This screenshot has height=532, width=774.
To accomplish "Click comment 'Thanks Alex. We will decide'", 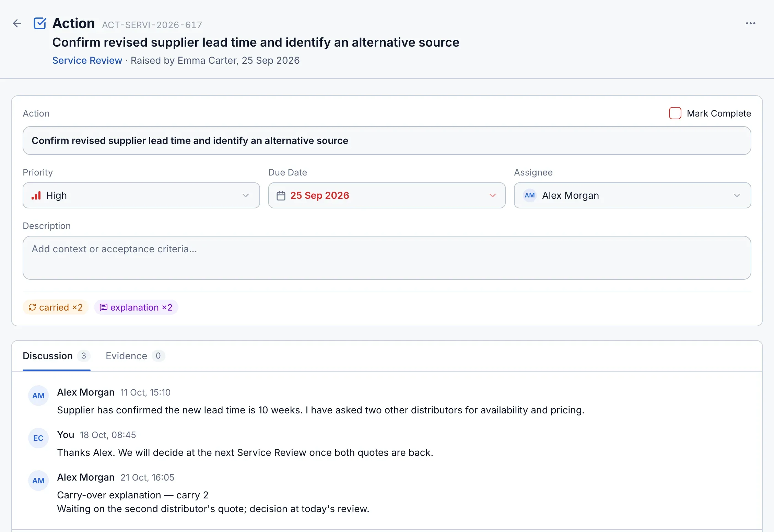I will pyautogui.click(x=245, y=452).
